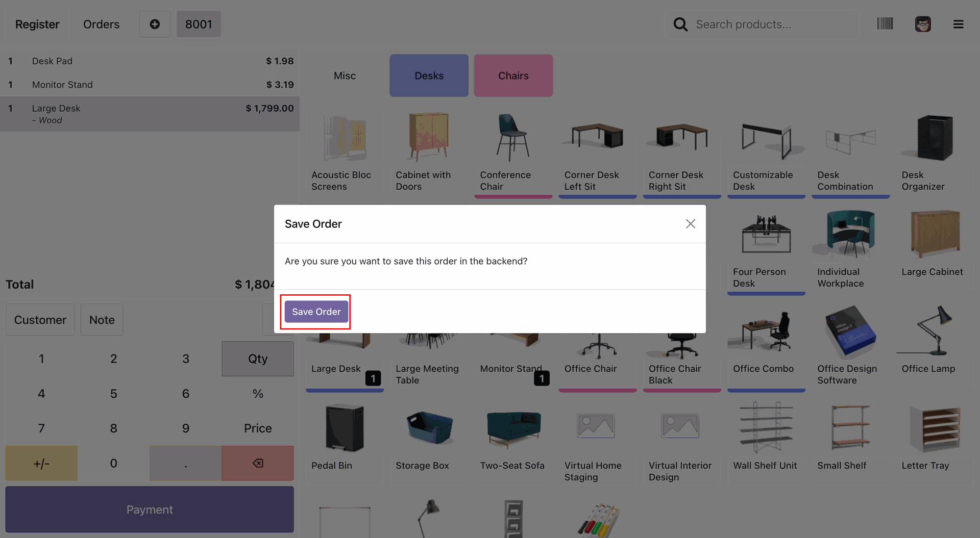Open the hamburger menu in the header
This screenshot has width=980, height=538.
coord(958,24)
